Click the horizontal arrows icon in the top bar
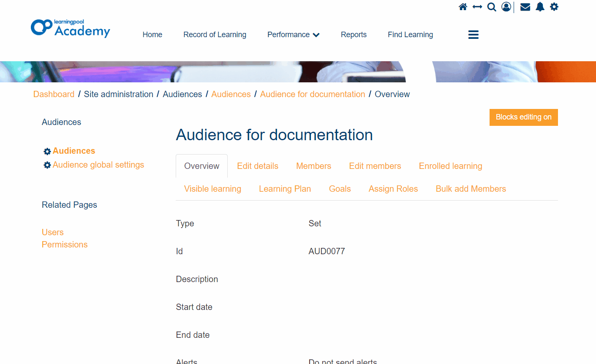Screen dimensions: 596x364 click(x=477, y=7)
